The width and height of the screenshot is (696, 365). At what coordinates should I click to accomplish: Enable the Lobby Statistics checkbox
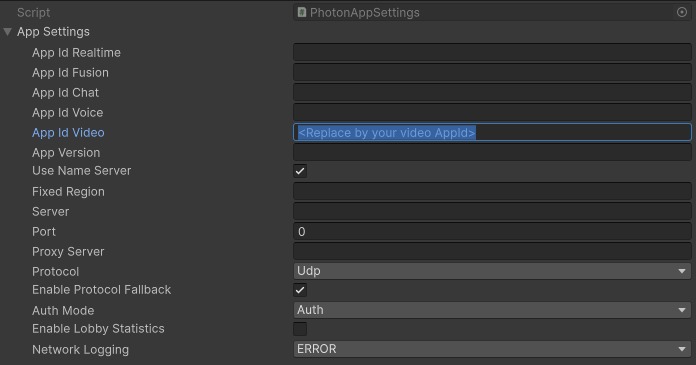(300, 329)
